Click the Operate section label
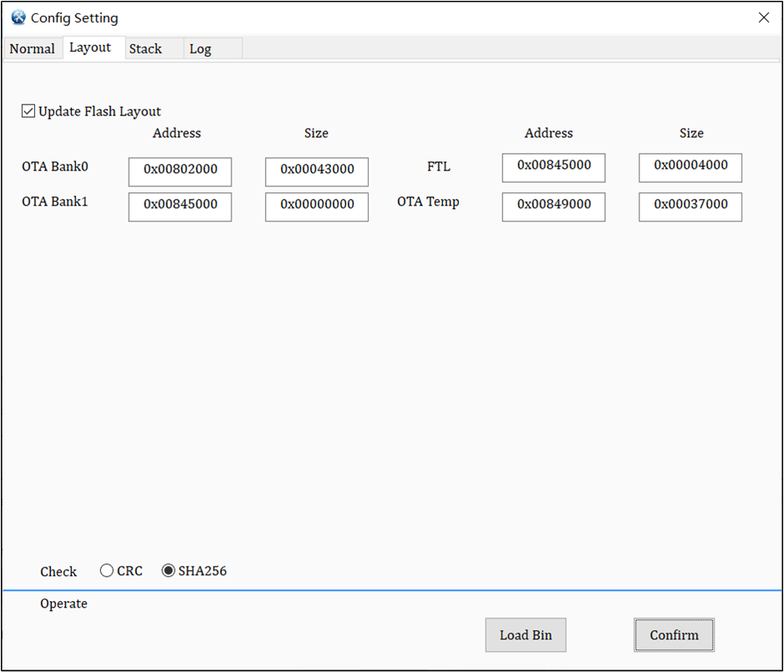 [64, 603]
